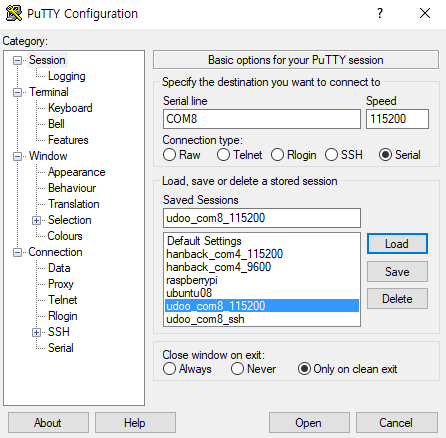Open the Colours category
Viewport: 446px width, 438px height.
pos(65,236)
